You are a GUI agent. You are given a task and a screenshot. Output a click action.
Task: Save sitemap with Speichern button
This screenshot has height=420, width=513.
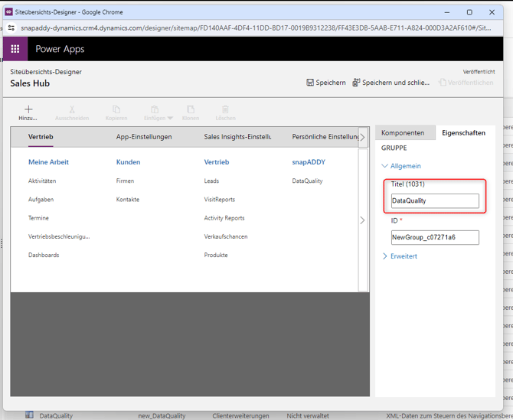[326, 83]
